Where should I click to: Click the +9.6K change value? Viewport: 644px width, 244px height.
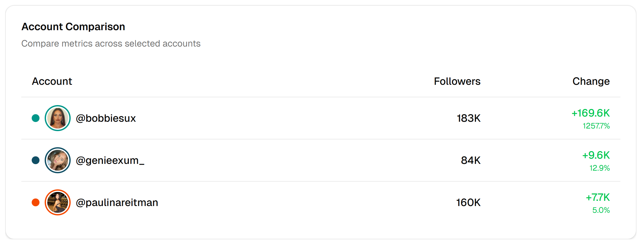pyautogui.click(x=596, y=155)
